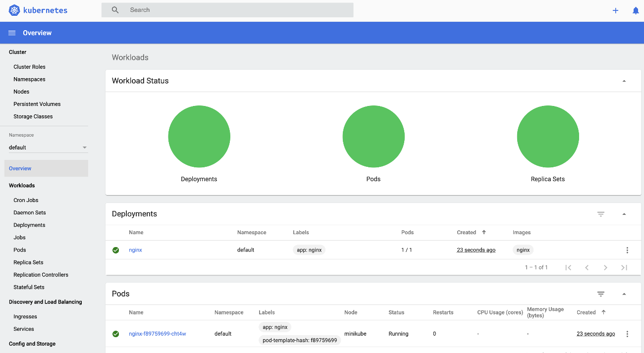Click Name column header in Deployments
This screenshot has width=644, height=353.
click(136, 232)
